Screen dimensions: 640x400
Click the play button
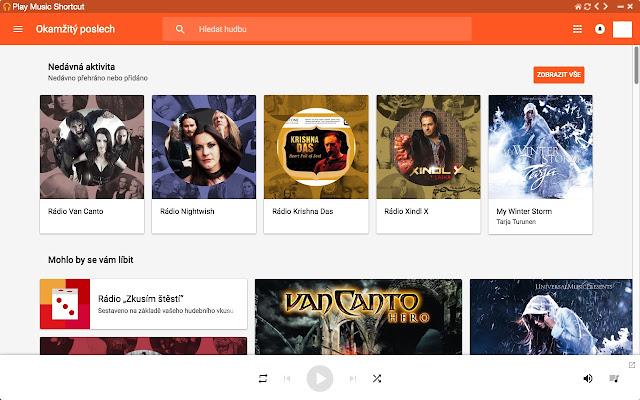click(320, 378)
